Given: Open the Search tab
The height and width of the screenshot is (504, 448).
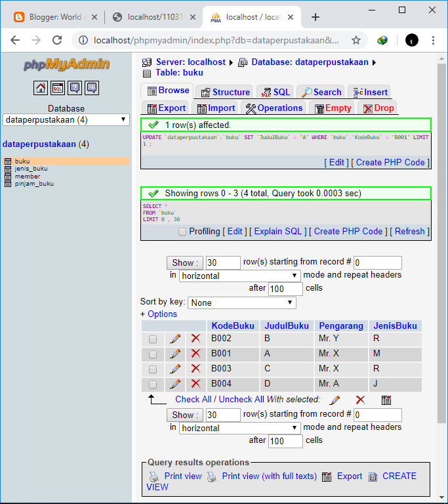Looking at the screenshot, I should click(x=321, y=93).
